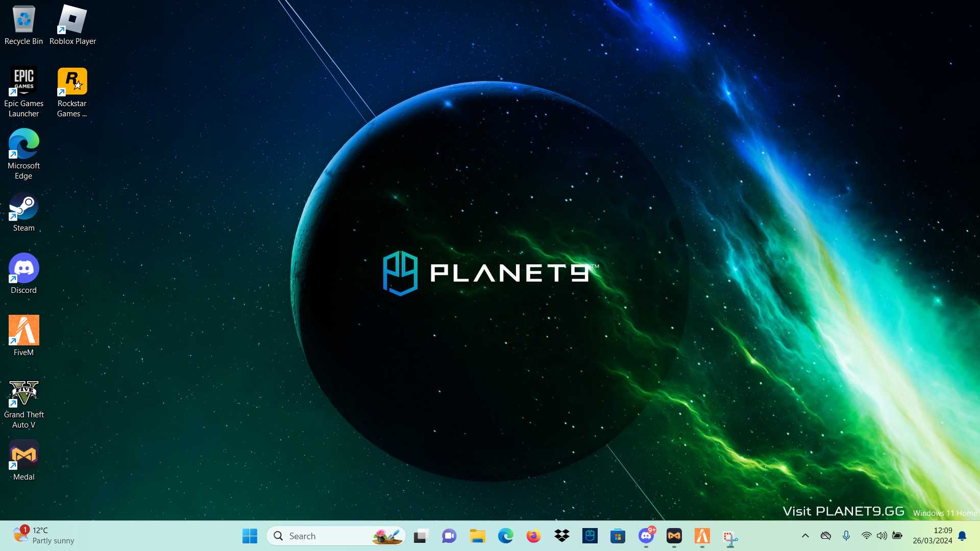Open Microsoft Edge from the taskbar
980x551 pixels.
[506, 536]
